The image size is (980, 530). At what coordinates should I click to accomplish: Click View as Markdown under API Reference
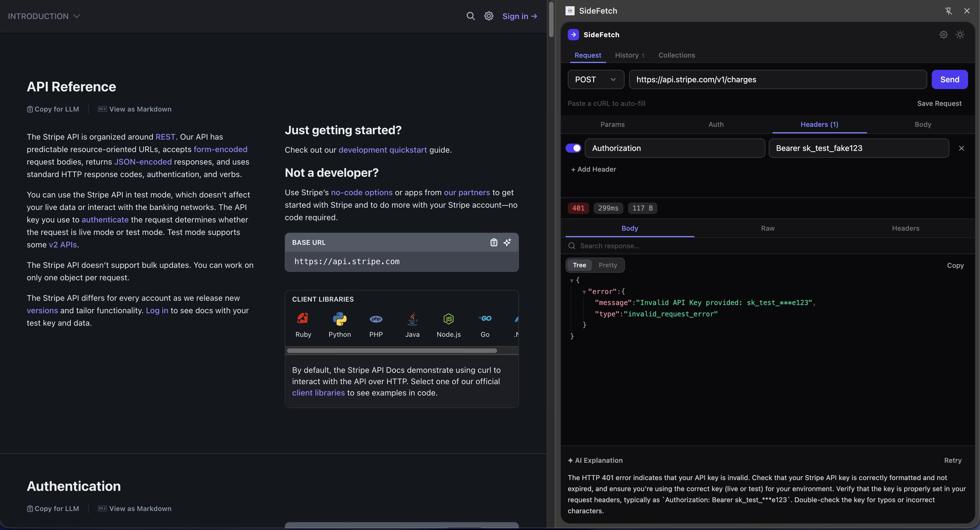tap(135, 109)
